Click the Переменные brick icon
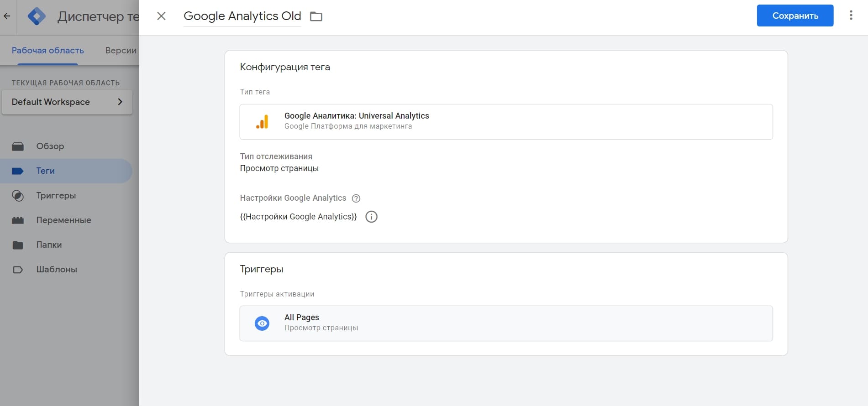 tap(18, 220)
